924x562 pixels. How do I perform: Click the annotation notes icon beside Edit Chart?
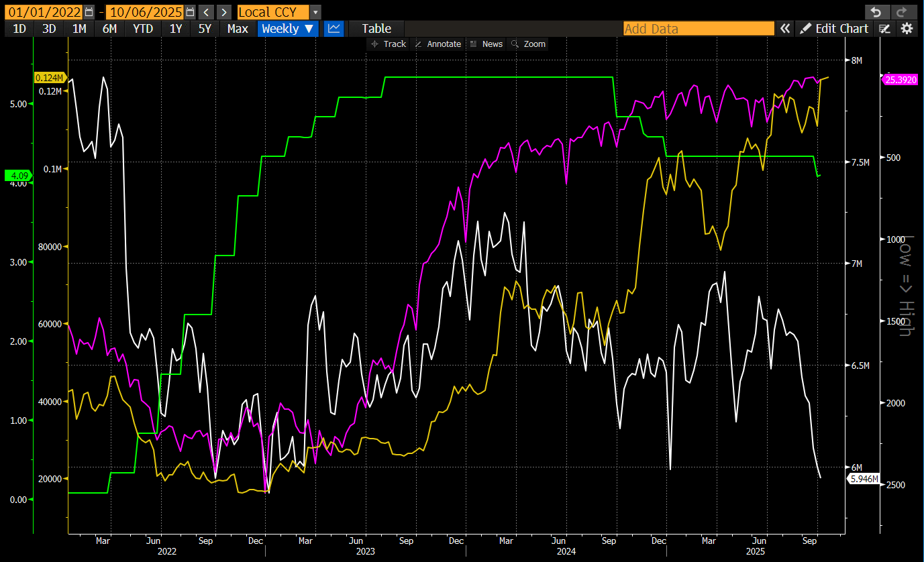[x=884, y=28]
